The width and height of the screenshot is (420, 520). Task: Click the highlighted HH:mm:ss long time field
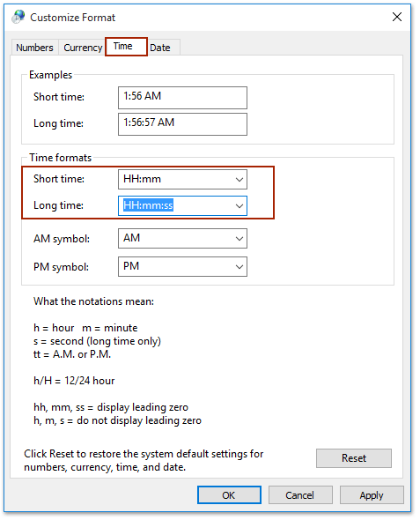pos(175,206)
